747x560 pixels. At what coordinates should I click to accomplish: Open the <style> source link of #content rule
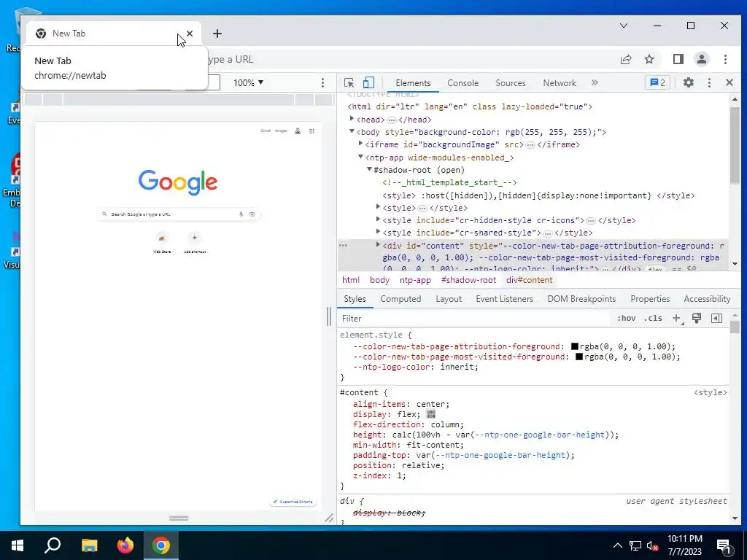pos(711,392)
